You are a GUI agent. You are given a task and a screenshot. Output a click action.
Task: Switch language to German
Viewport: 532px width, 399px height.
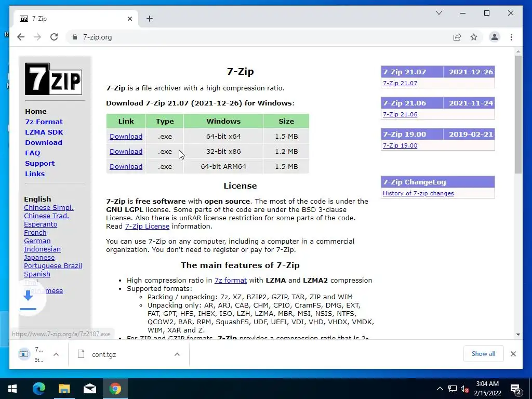click(x=37, y=241)
